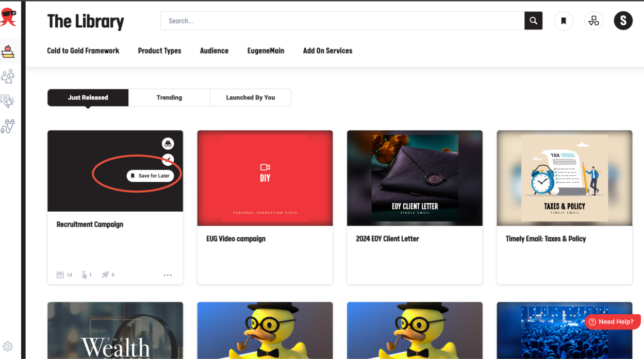Click the magnifier search button
Screen dimensions: 644x359
point(533,21)
